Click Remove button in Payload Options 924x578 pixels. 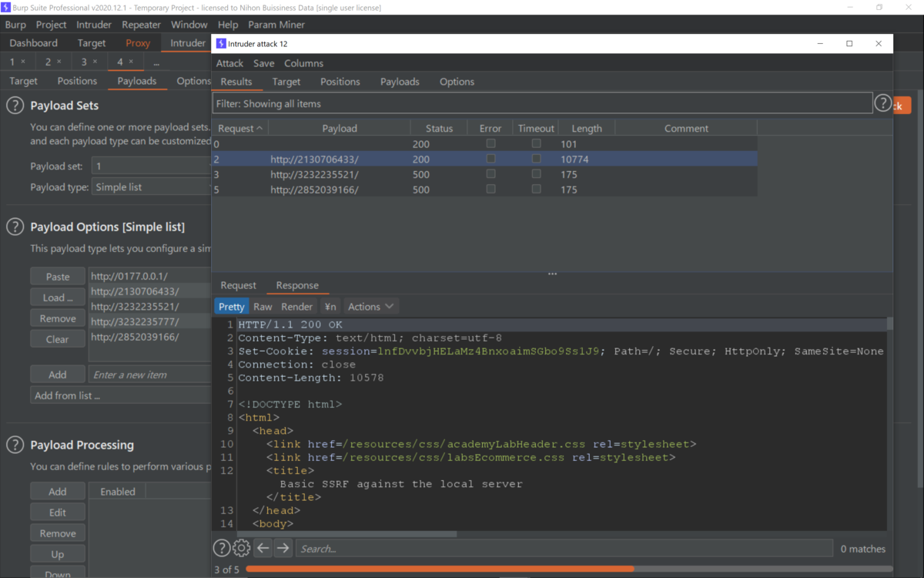(x=58, y=318)
